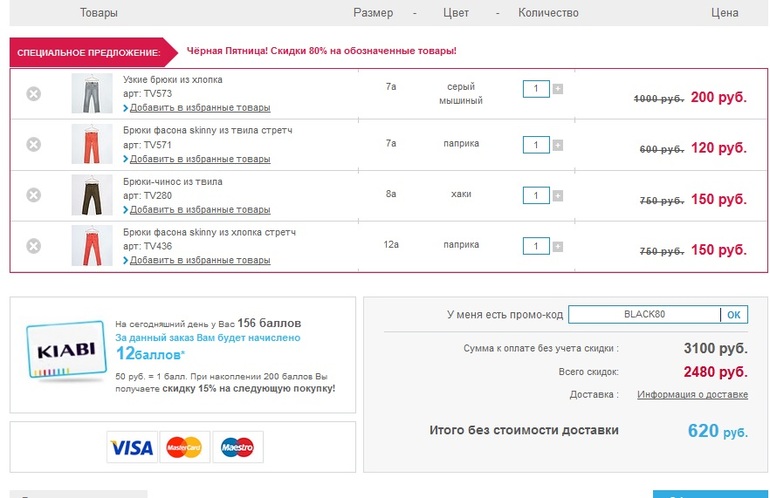Add TV571 skinny trousers to favorites
770x498 pixels.
pyautogui.click(x=199, y=158)
